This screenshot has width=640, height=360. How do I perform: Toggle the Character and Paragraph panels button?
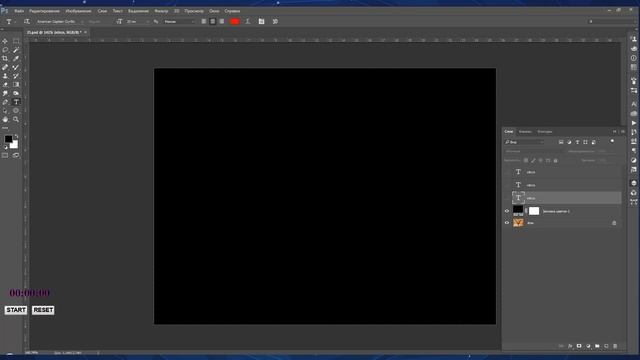(x=261, y=21)
